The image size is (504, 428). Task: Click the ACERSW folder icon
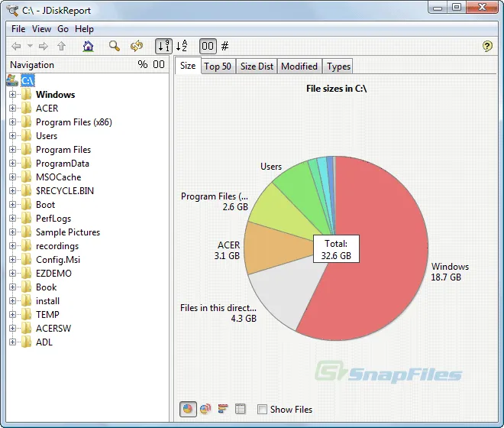pos(27,328)
